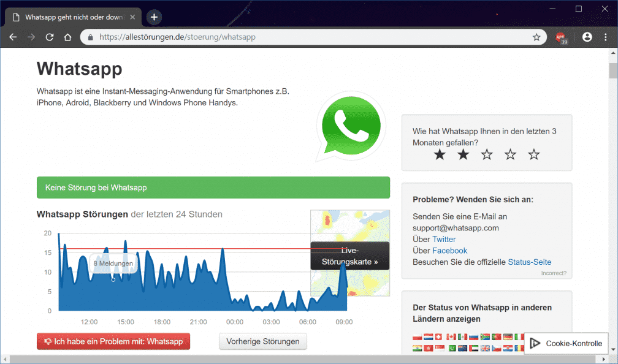
Task: Select the Switzerland flag icon
Action: [x=440, y=336]
